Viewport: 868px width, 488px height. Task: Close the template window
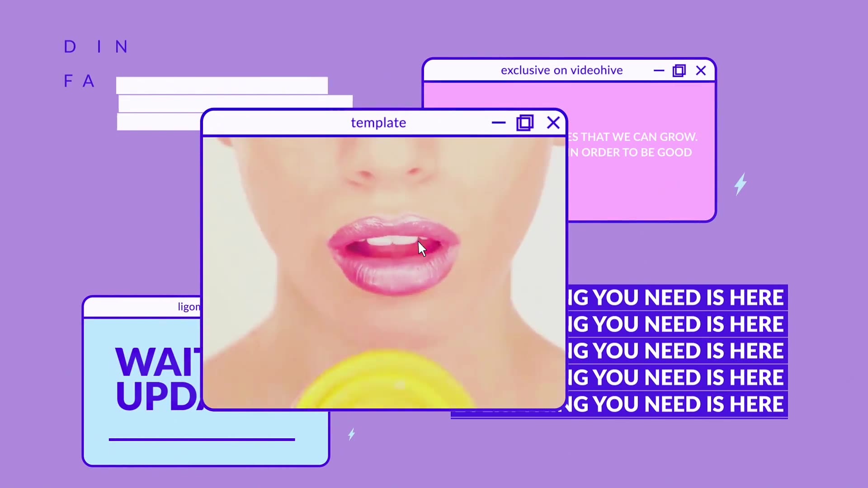click(x=552, y=123)
